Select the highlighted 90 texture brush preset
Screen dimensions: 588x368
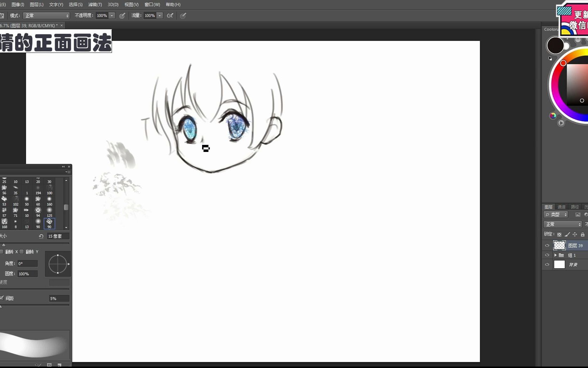(49, 223)
